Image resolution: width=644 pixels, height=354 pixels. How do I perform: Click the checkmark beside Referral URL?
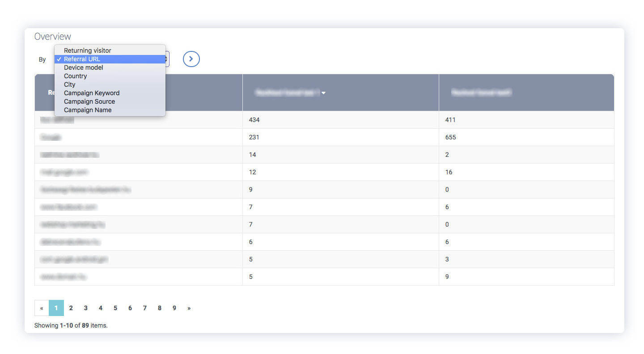(x=59, y=59)
